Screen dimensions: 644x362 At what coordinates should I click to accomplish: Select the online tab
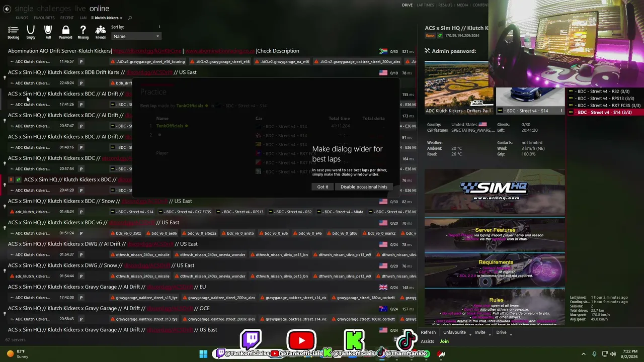click(x=99, y=9)
